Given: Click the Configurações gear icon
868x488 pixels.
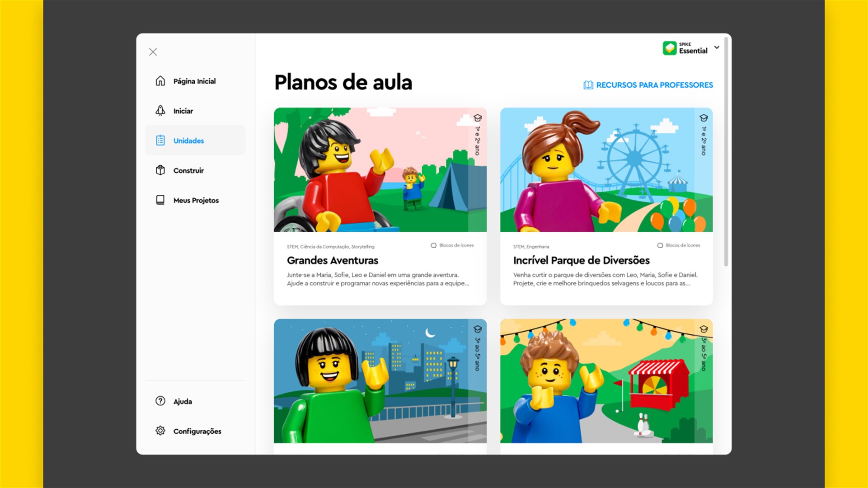Looking at the screenshot, I should click(x=160, y=431).
